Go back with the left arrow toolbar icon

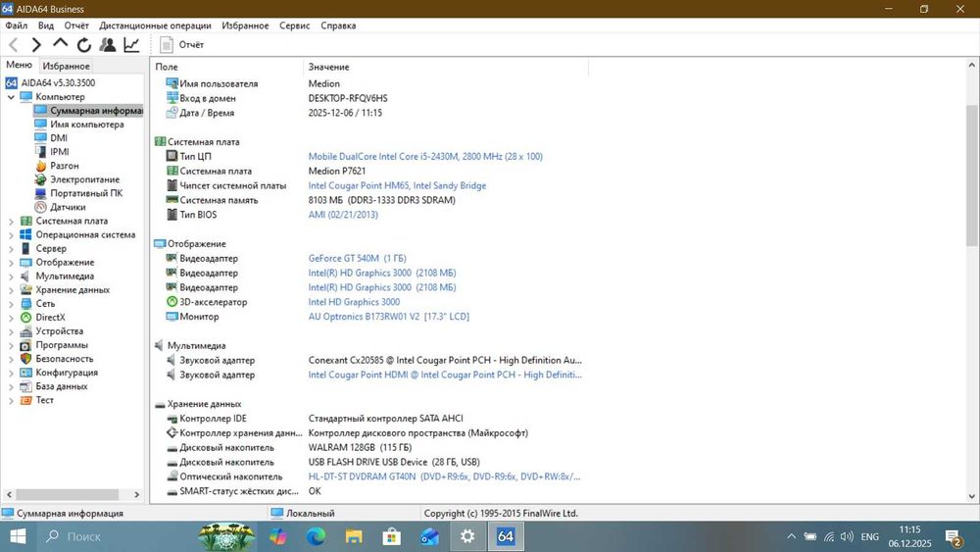14,44
